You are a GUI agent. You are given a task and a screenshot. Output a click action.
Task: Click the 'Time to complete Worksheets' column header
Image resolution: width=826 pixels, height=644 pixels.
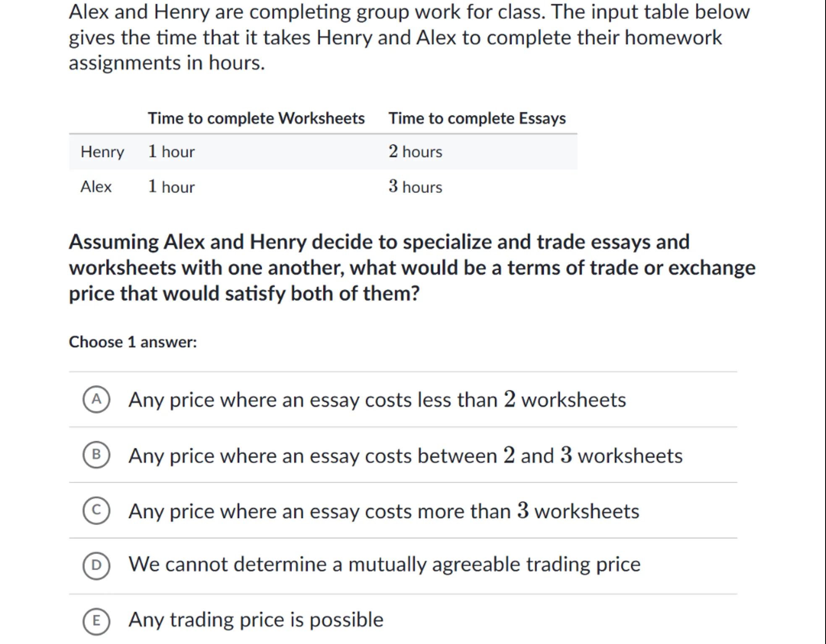(256, 118)
